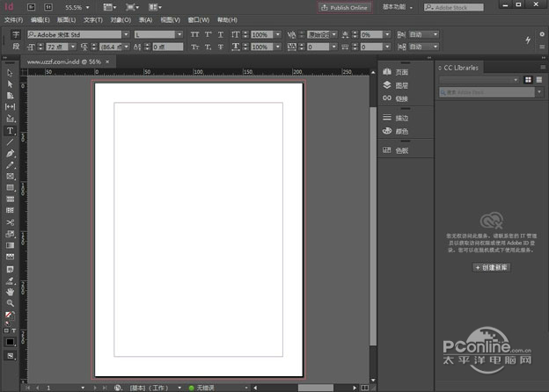Select the Type tool in the toolbox
This screenshot has height=392, width=549.
click(11, 130)
